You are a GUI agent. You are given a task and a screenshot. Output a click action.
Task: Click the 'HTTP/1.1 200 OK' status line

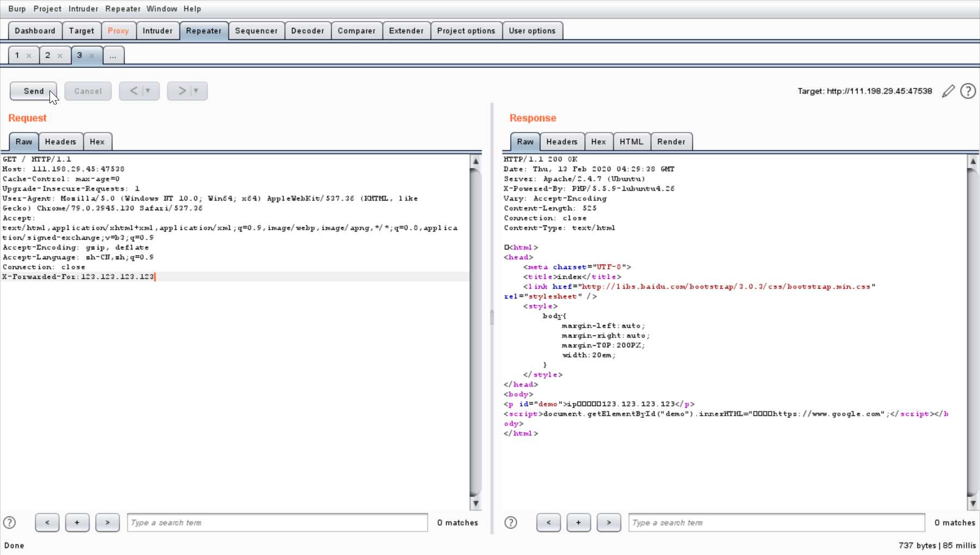click(541, 159)
